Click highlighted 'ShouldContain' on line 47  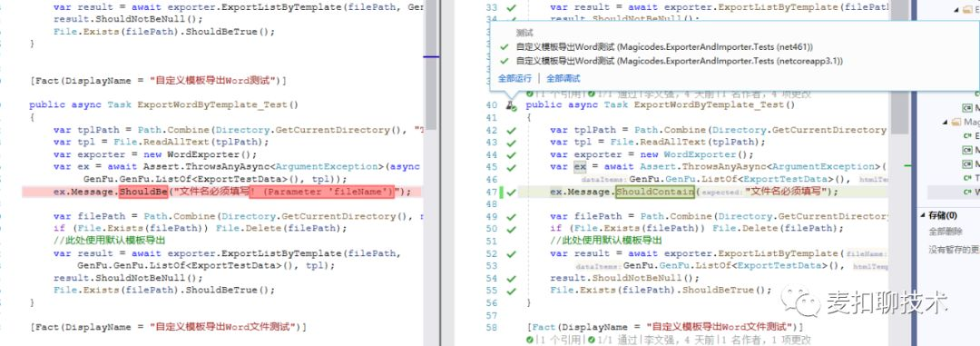point(654,192)
